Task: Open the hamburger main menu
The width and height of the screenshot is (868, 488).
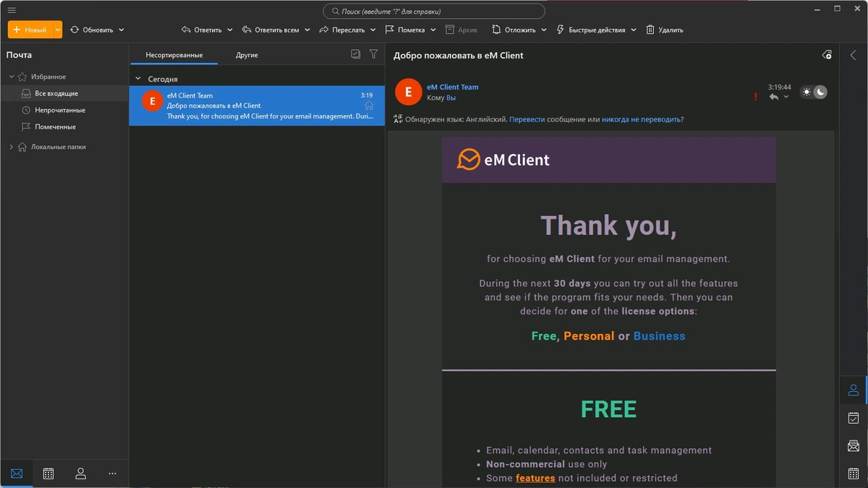Action: (12, 10)
